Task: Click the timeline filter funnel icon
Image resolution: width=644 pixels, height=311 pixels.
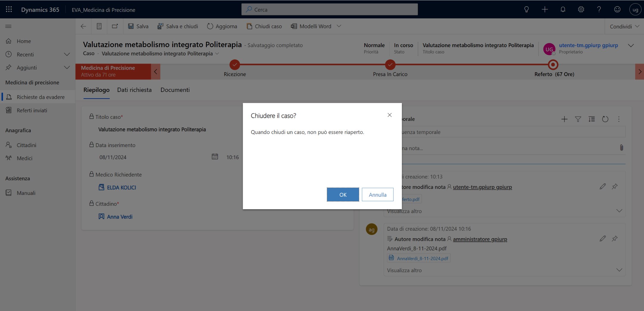Action: coord(578,119)
